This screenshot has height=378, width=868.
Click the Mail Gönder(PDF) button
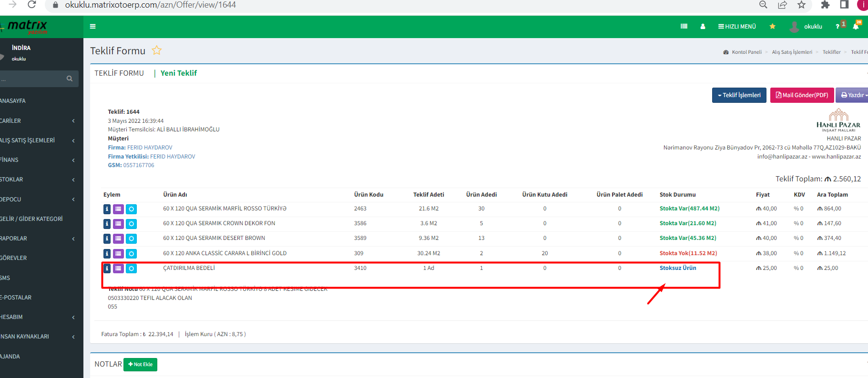coord(802,95)
